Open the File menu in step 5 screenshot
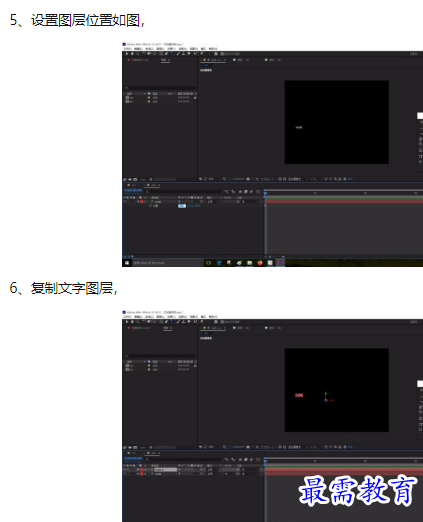 128,49
